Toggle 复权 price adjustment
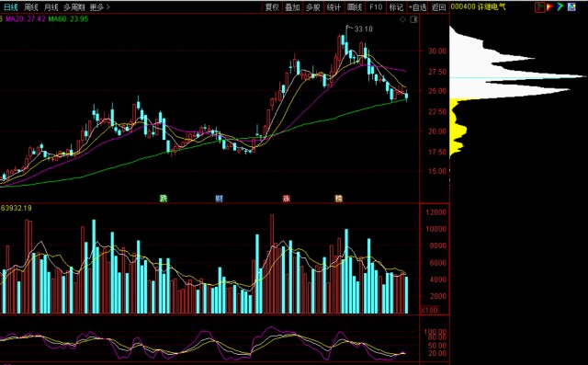 point(272,7)
